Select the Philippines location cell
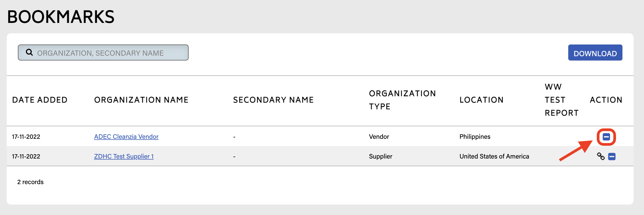 tap(475, 137)
